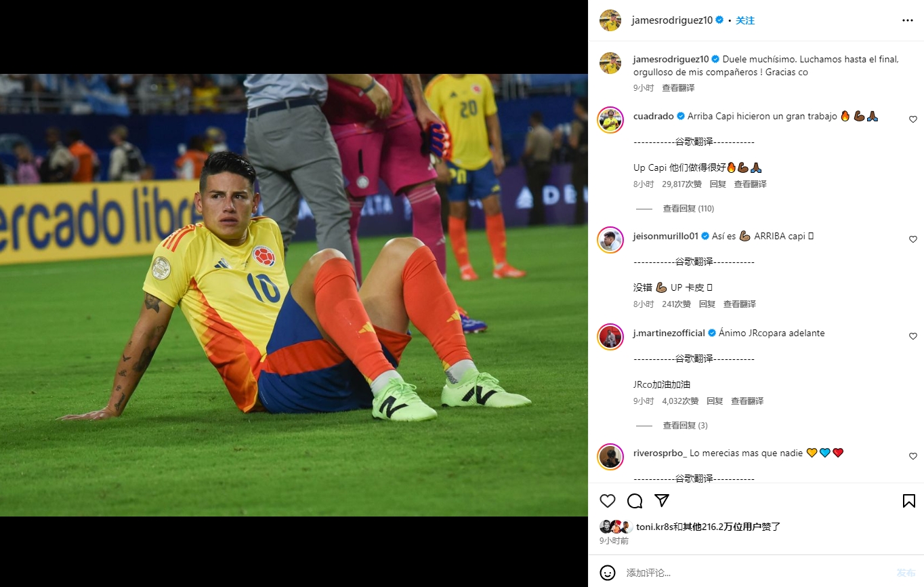Reply to cuadrado's comment
Image resolution: width=924 pixels, height=587 pixels.
717,184
